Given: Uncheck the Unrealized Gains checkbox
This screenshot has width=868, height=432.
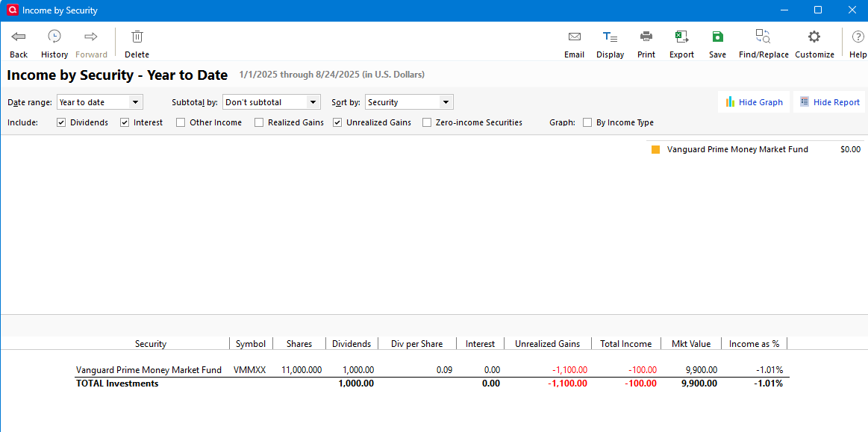Looking at the screenshot, I should (x=337, y=123).
